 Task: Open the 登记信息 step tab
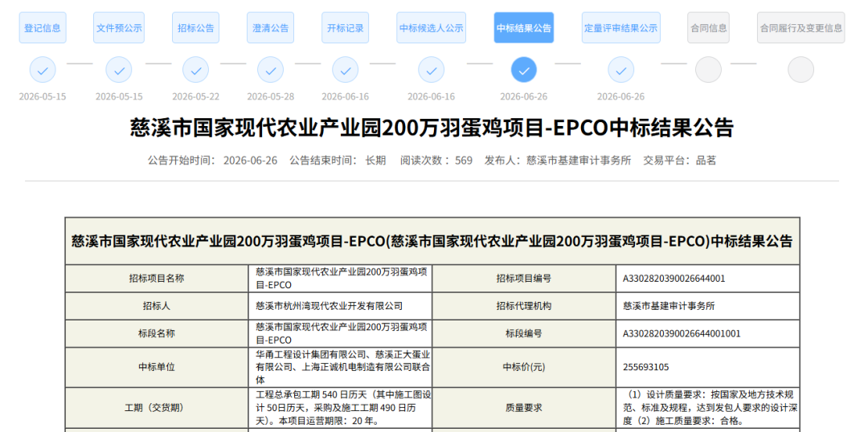click(43, 27)
